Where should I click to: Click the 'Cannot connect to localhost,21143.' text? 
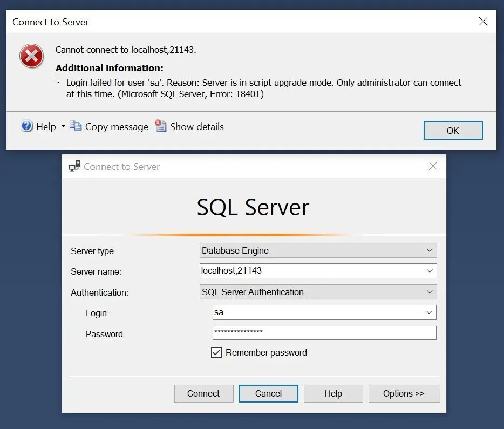[x=126, y=50]
